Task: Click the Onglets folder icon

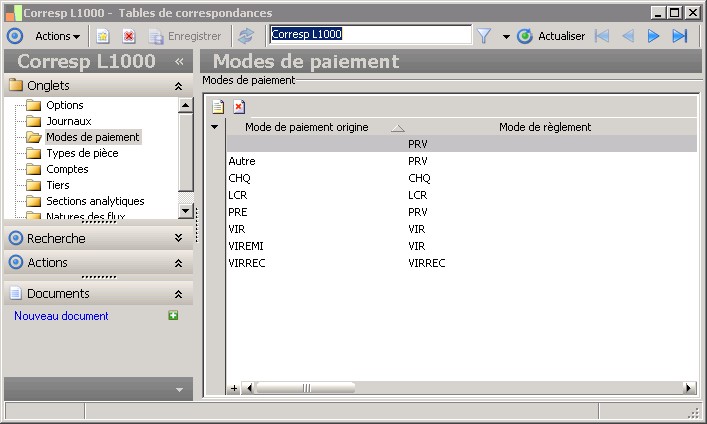Action: tap(16, 85)
